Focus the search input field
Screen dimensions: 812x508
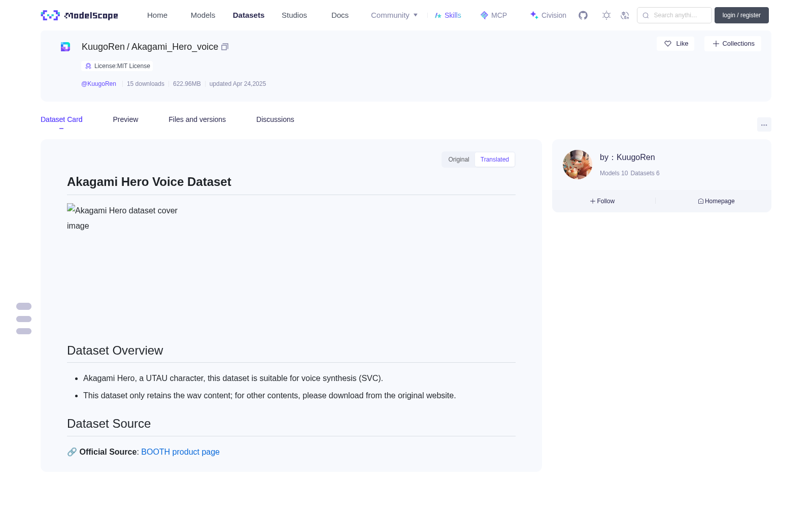click(x=674, y=15)
